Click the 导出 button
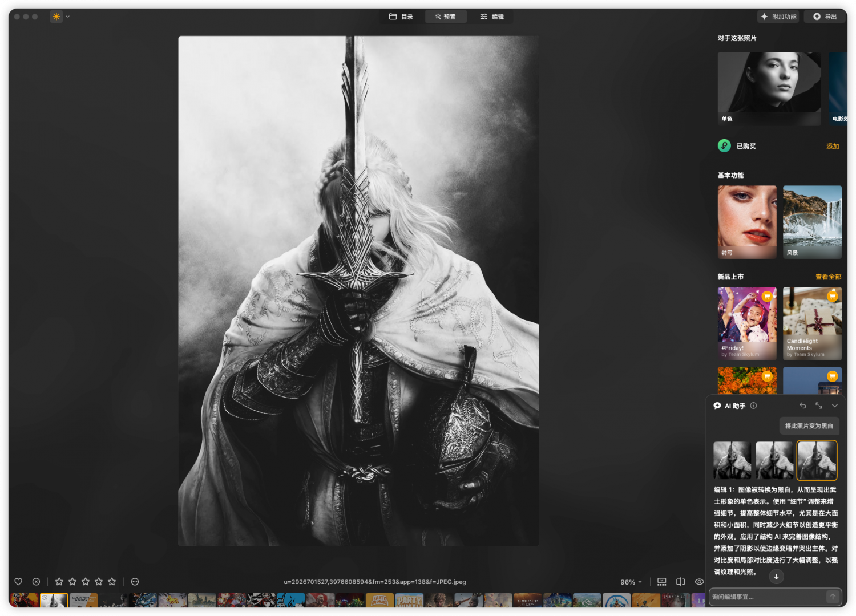The image size is (856, 616). (825, 17)
